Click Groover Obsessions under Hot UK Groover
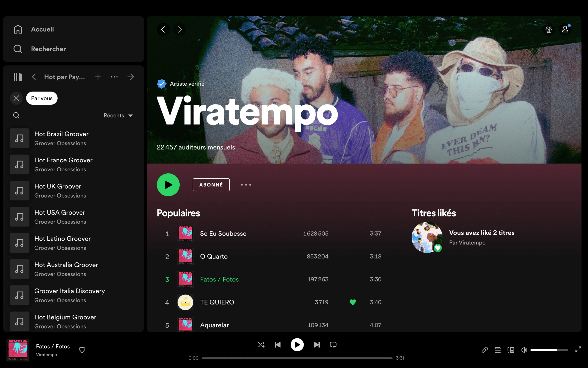 pos(60,195)
